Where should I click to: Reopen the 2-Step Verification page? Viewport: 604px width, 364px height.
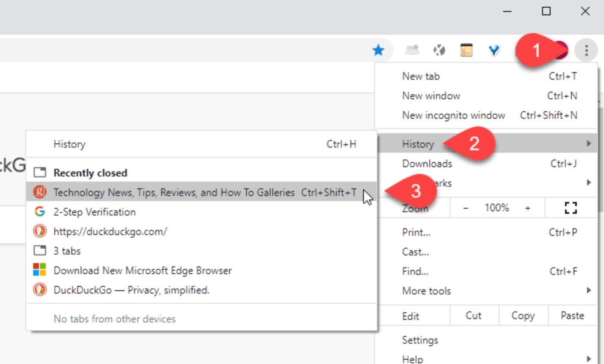94,212
